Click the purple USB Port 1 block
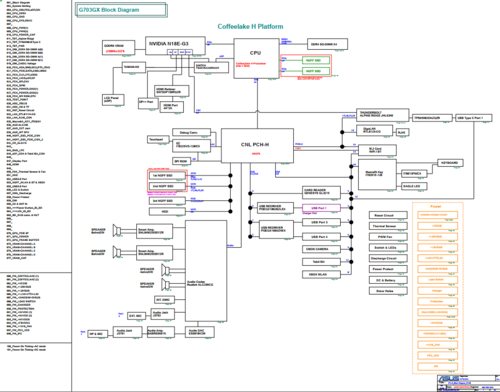 click(x=321, y=208)
